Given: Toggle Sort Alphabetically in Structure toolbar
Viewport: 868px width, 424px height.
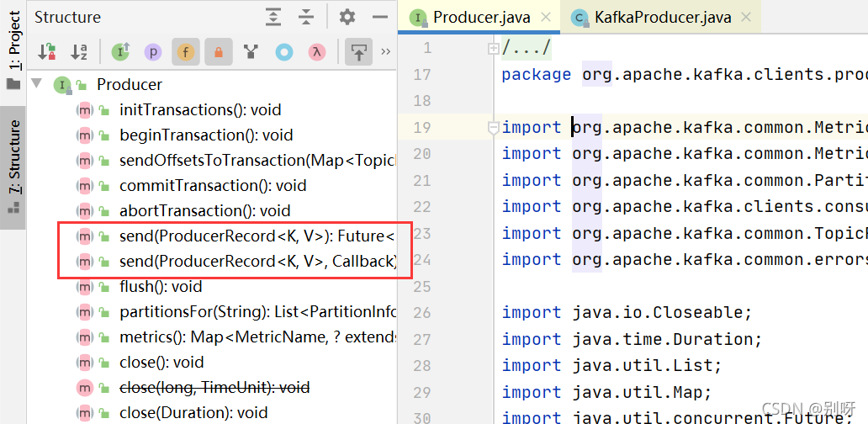Looking at the screenshot, I should [x=78, y=52].
